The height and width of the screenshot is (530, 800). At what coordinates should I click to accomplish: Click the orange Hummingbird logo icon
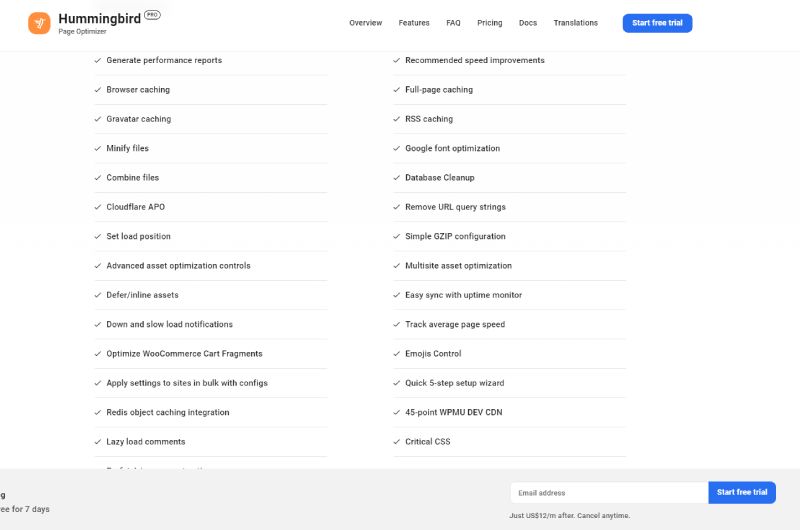(39, 23)
